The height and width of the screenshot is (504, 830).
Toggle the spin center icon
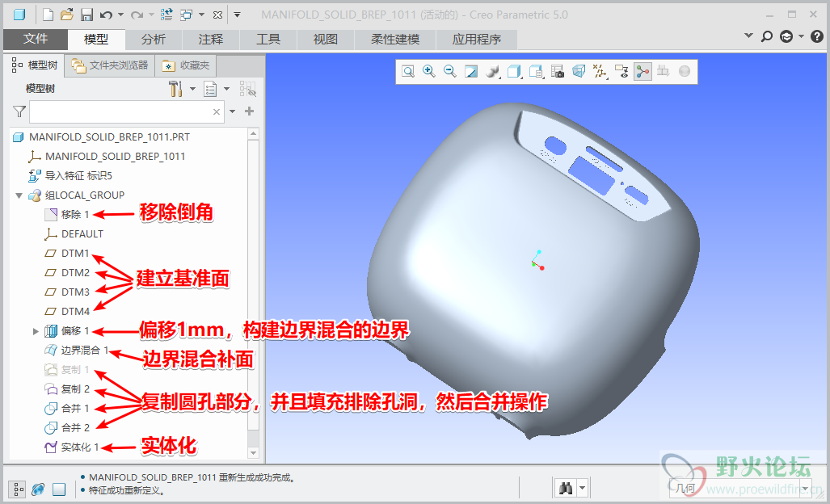[643, 71]
